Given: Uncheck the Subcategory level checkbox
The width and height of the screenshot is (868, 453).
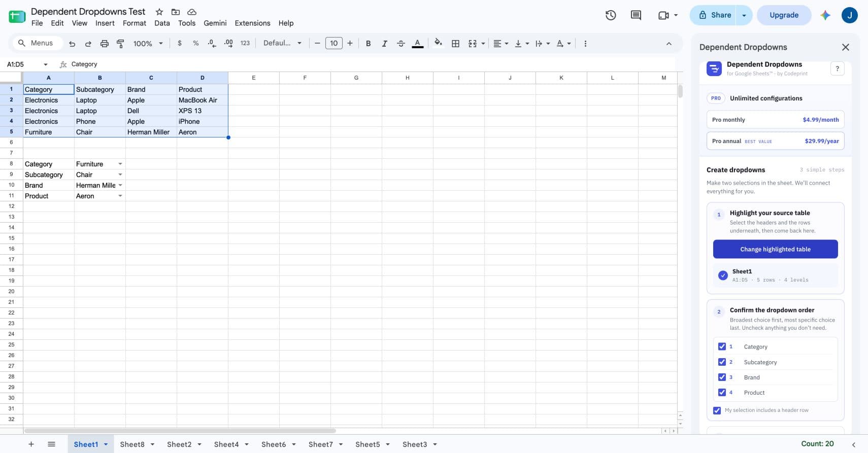Looking at the screenshot, I should (722, 362).
